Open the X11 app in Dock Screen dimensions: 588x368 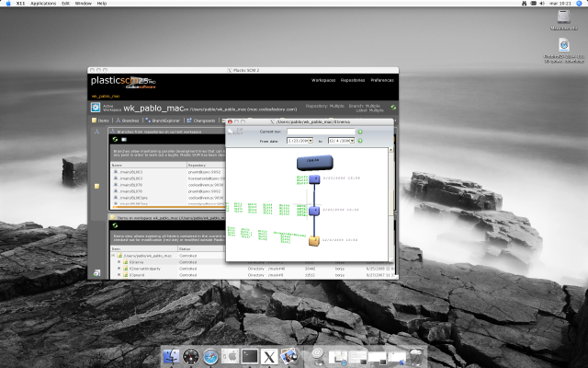(269, 356)
